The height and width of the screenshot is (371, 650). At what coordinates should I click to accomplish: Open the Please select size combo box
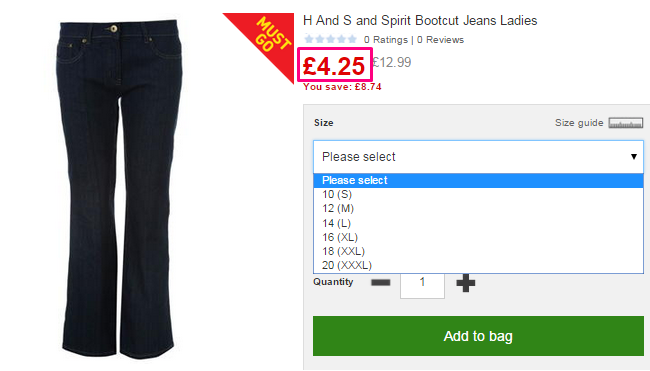coord(478,157)
